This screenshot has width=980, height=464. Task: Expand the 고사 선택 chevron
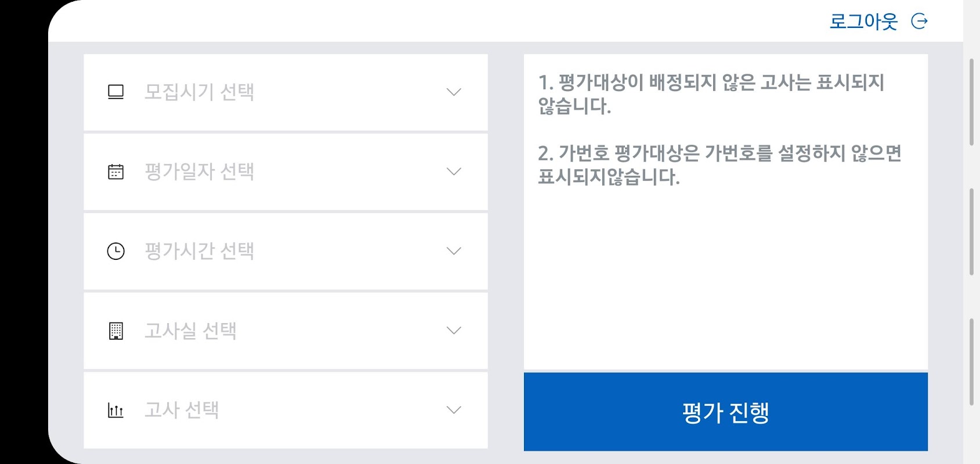pyautogui.click(x=454, y=410)
